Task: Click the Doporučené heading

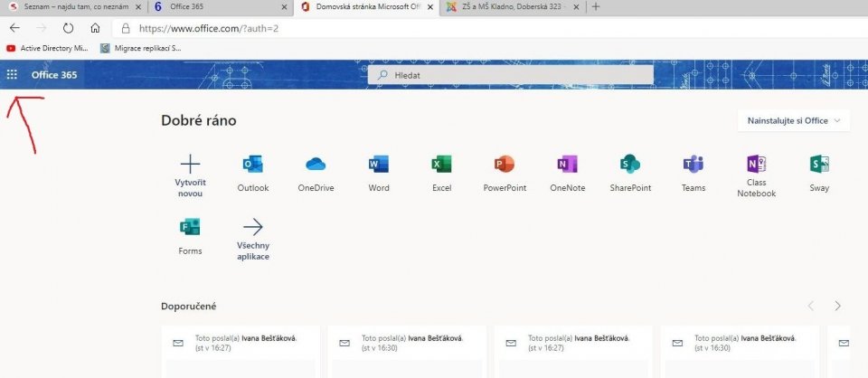Action: pyautogui.click(x=189, y=306)
